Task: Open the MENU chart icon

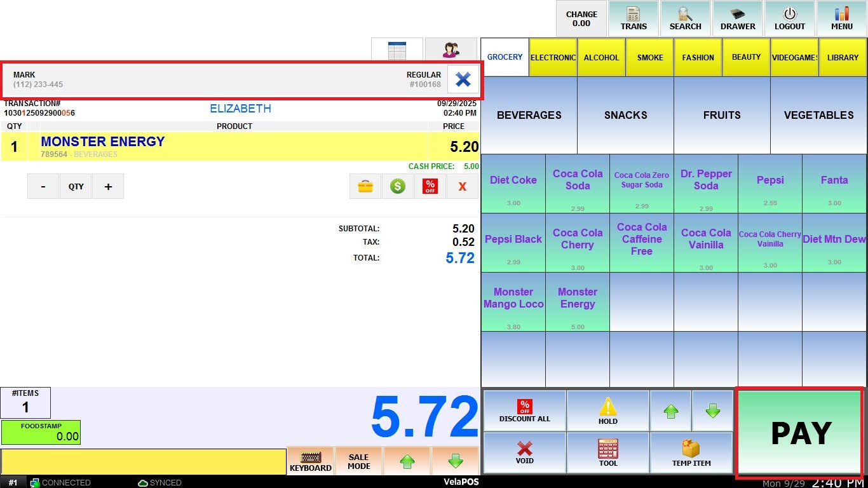Action: [842, 18]
